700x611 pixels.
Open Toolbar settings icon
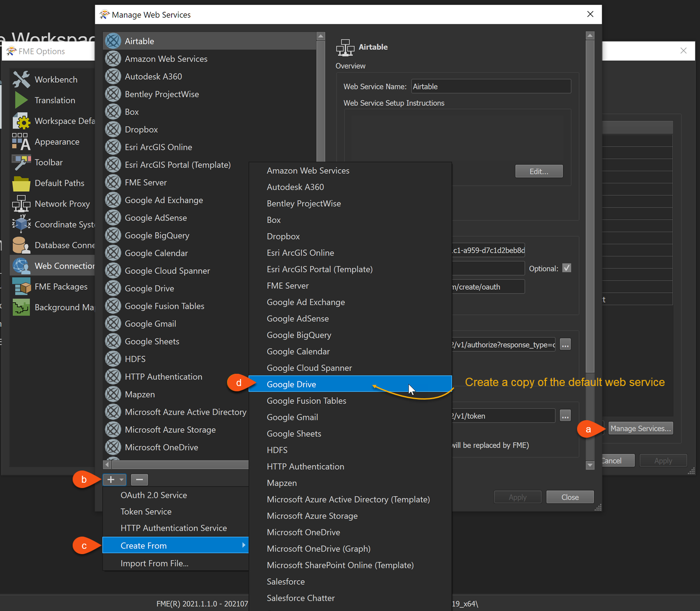coord(21,162)
